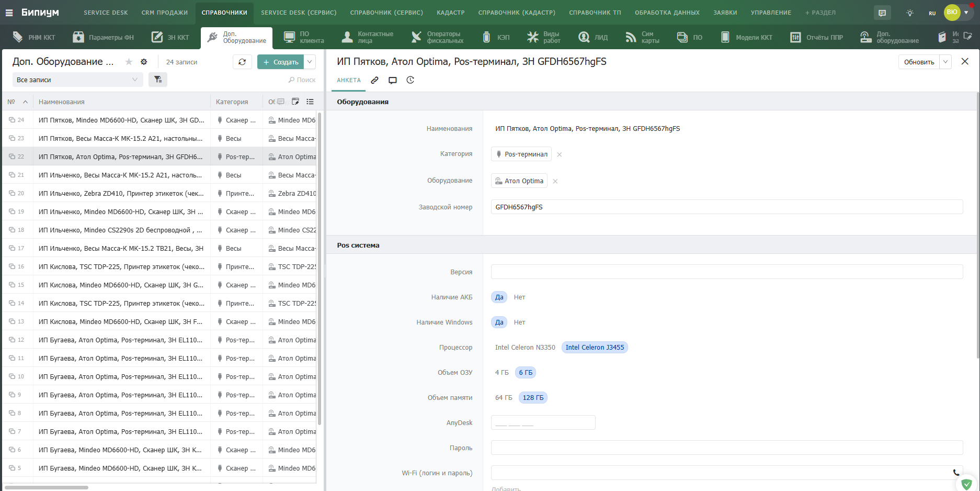Switch the list view mode icon
The image size is (980, 491).
(310, 102)
